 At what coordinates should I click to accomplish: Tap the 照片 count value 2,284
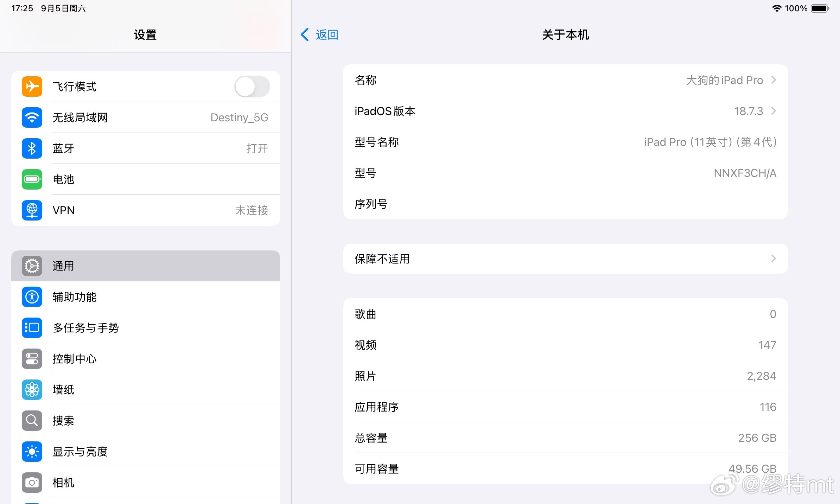(762, 376)
